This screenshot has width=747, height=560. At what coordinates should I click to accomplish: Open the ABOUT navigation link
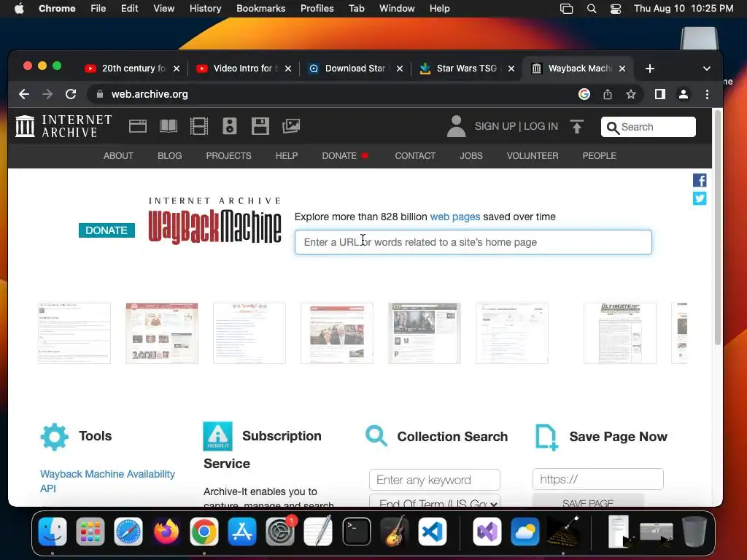click(119, 156)
